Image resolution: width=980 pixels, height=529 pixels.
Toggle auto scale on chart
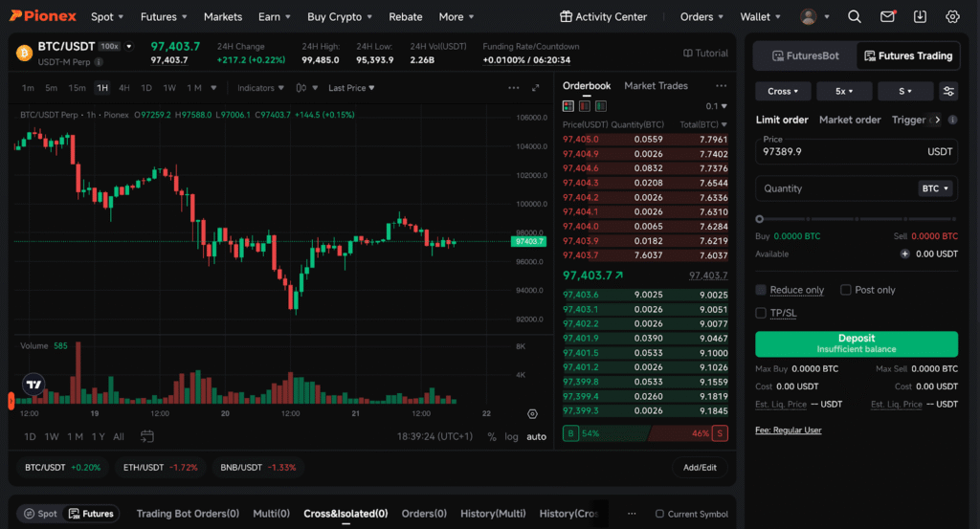point(536,436)
